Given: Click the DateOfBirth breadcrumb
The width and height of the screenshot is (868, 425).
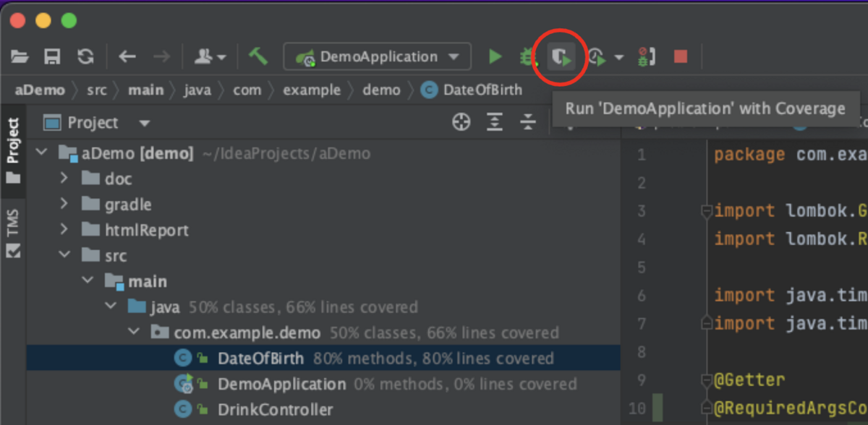Looking at the screenshot, I should [x=472, y=90].
